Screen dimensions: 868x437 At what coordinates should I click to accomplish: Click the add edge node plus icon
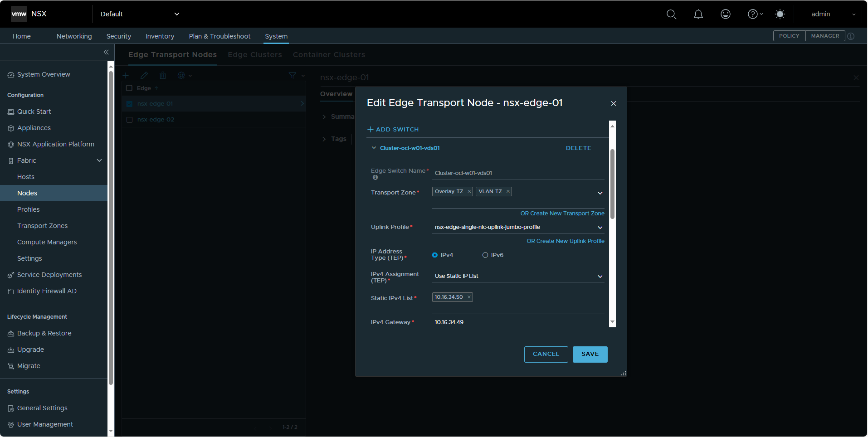pos(126,75)
